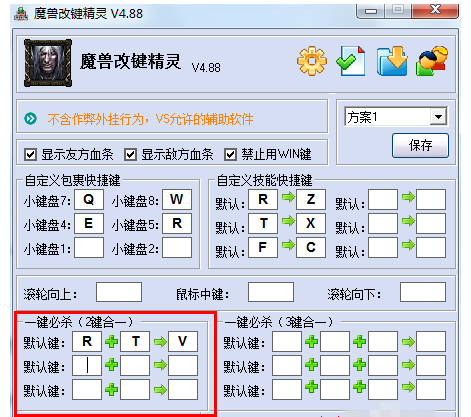Click the V result field in 2键合一

click(183, 341)
